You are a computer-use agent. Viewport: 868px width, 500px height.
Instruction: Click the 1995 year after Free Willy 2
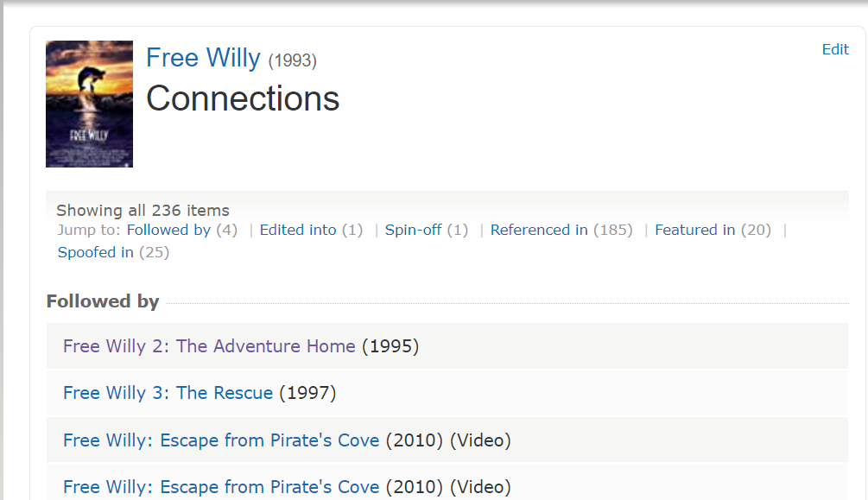tap(390, 346)
